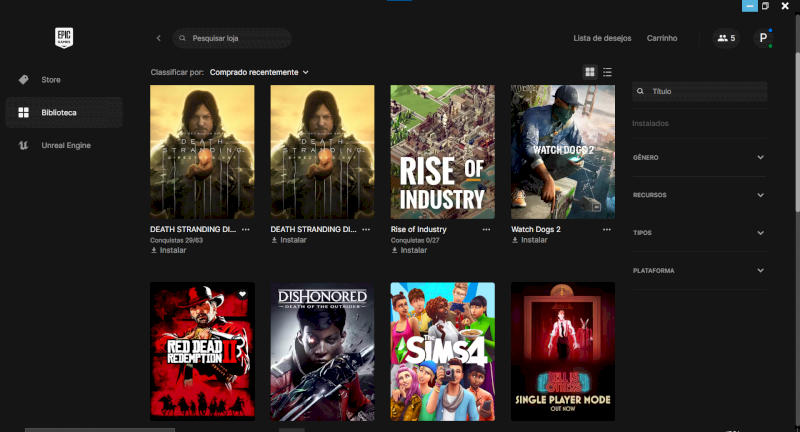
Task: Select Biblioteca in the sidebar
Action: (x=64, y=112)
